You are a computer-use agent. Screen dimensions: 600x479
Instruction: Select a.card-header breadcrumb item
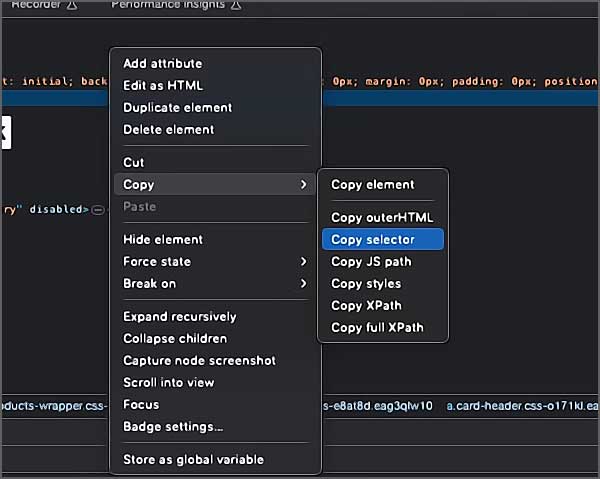(523, 406)
